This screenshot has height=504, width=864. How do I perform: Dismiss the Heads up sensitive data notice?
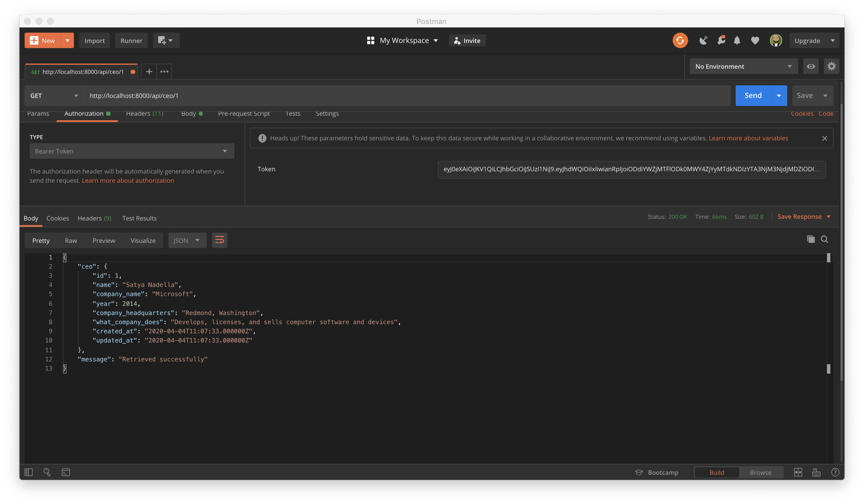825,138
